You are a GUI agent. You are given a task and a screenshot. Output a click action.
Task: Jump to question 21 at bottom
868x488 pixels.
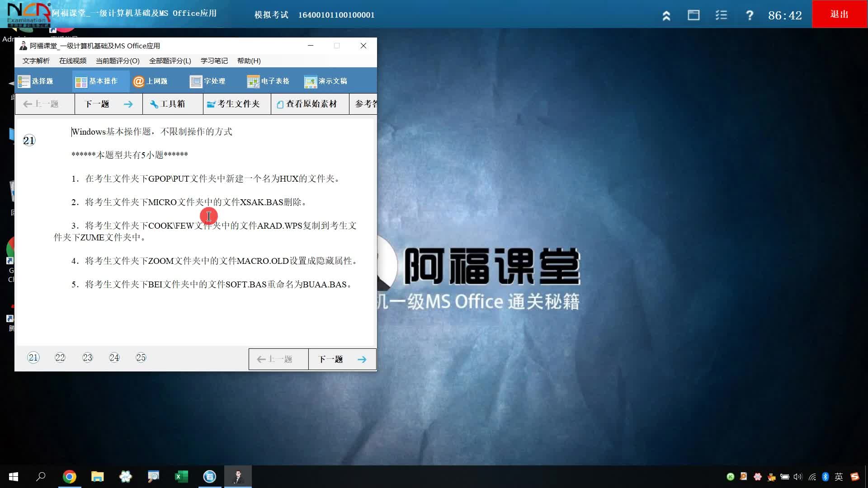(x=33, y=358)
